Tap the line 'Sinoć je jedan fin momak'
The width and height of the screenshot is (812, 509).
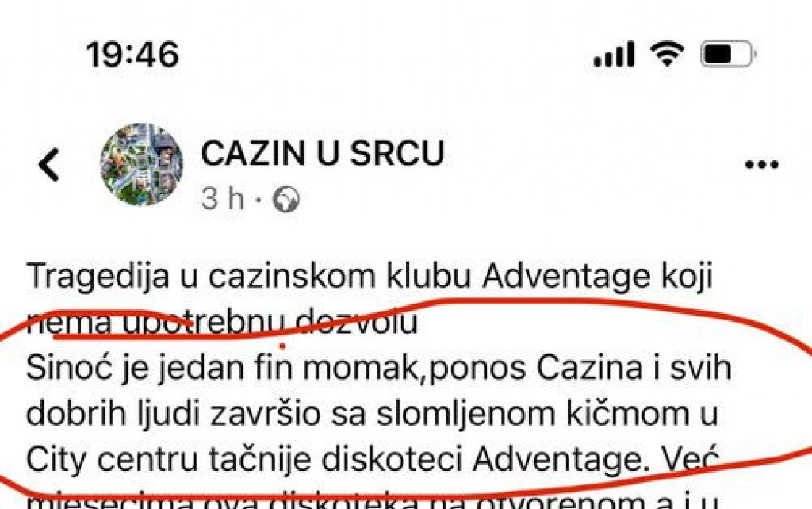(x=379, y=369)
